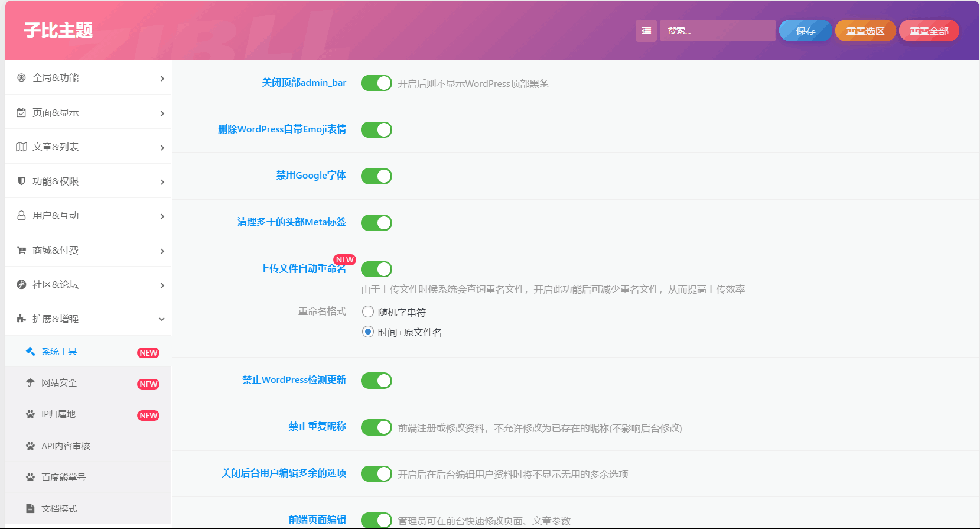Click the IP归属地 paw icon
The height and width of the screenshot is (529, 980).
[x=30, y=414]
